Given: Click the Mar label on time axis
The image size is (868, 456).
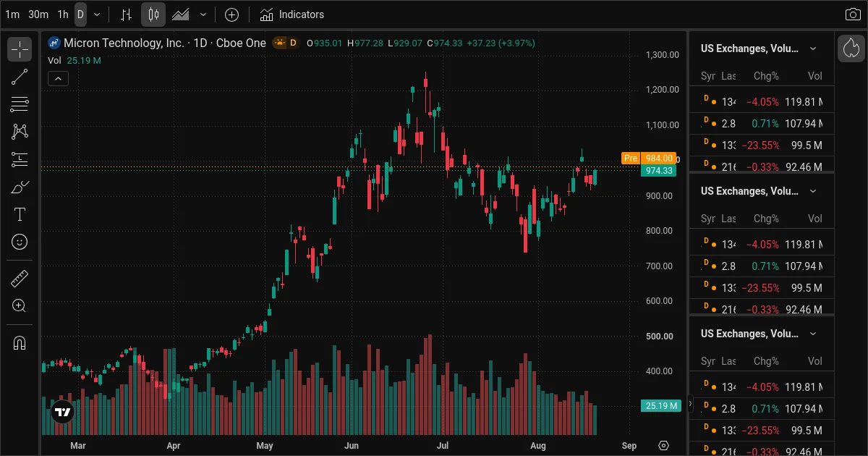Looking at the screenshot, I should tap(77, 446).
